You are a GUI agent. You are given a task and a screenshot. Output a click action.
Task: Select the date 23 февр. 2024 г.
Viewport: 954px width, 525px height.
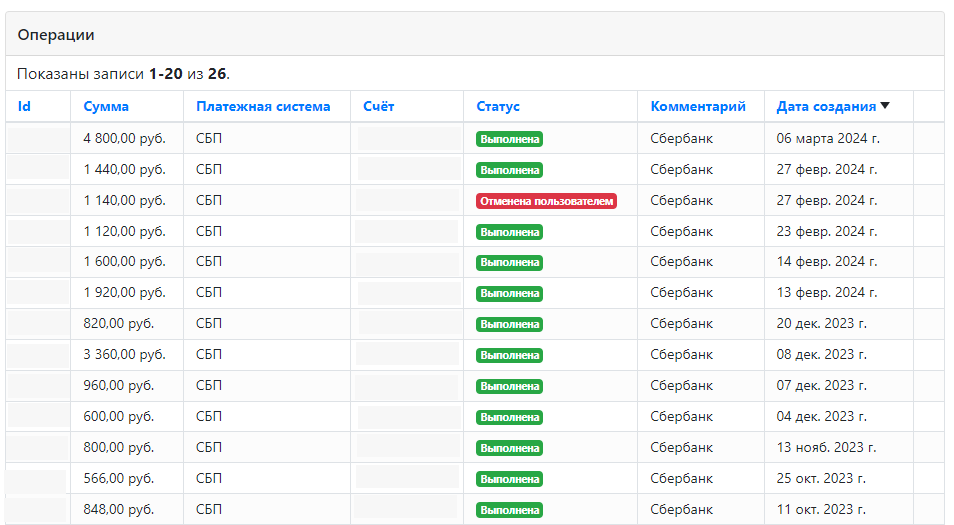coord(827,232)
